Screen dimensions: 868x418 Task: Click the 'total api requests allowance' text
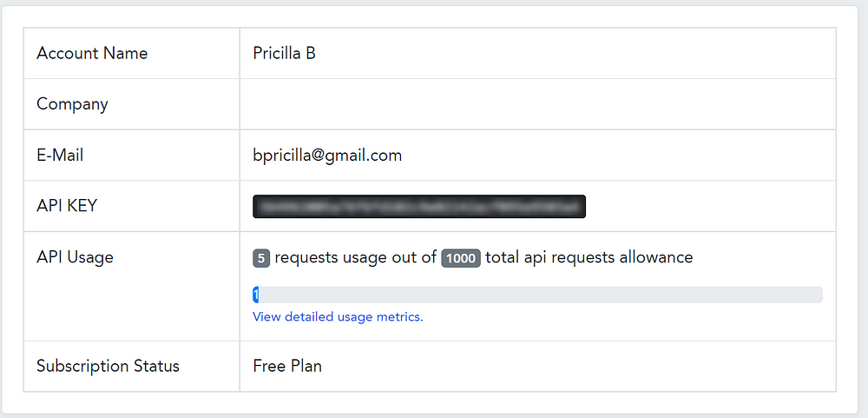point(589,257)
